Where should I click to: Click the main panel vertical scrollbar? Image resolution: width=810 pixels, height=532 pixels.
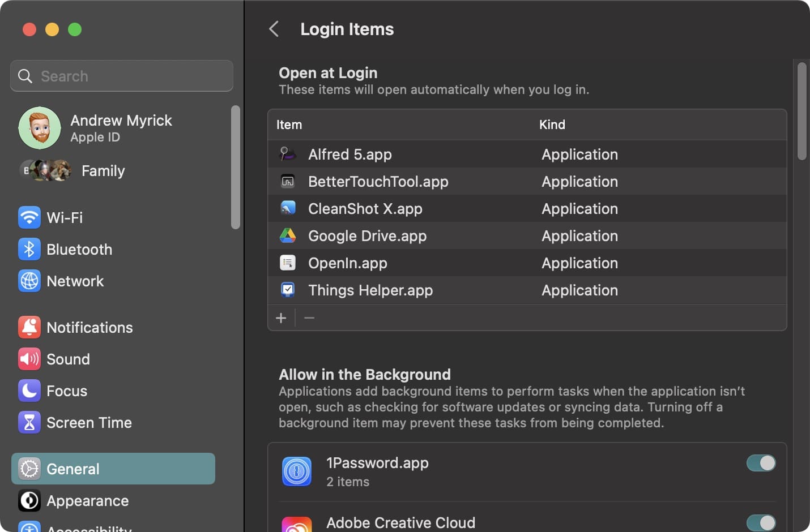[x=802, y=111]
